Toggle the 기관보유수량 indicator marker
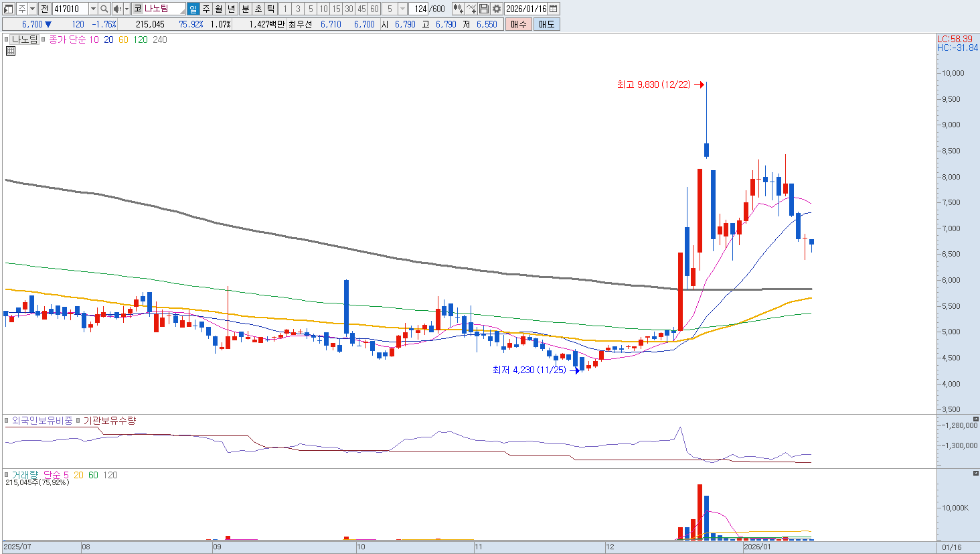The height and width of the screenshot is (554, 980). pos(78,421)
